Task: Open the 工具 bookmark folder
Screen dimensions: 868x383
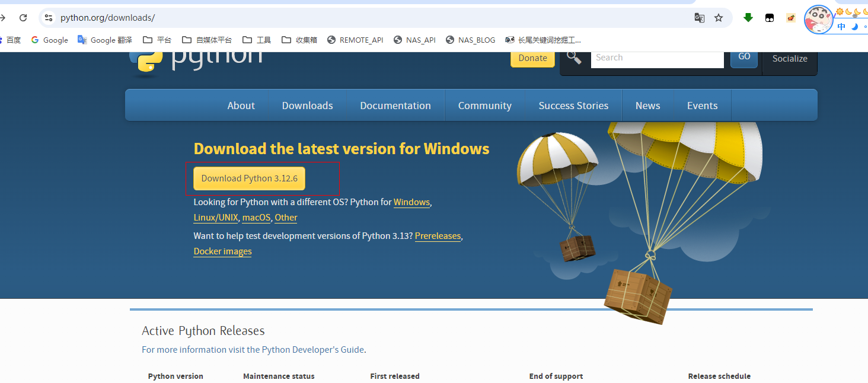Action: coord(257,40)
